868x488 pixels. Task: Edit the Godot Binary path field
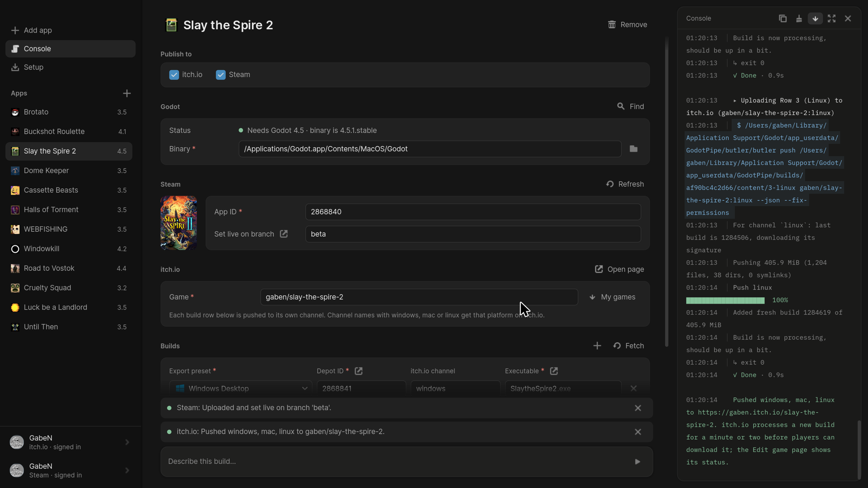(430, 149)
